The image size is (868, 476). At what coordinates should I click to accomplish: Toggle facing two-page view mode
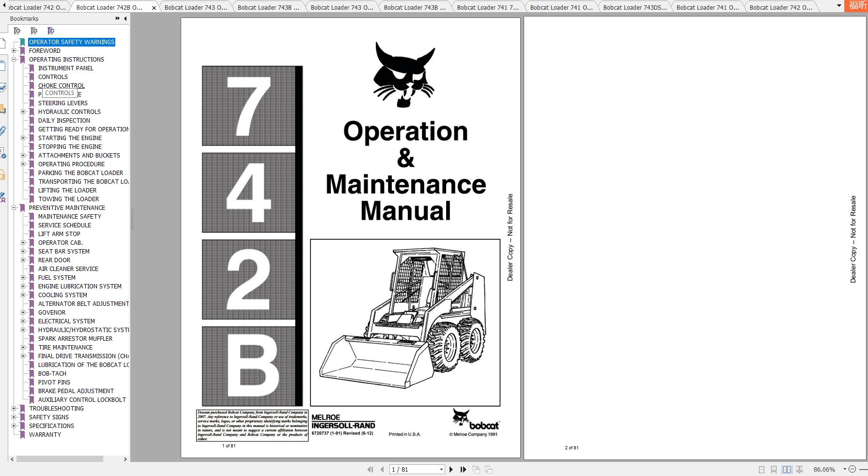[787, 469]
